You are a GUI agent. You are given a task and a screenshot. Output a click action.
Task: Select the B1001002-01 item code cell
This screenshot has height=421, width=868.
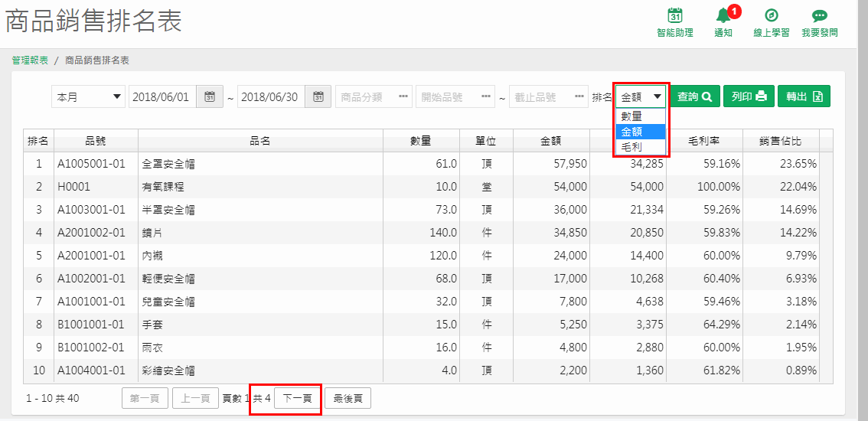tap(96, 348)
